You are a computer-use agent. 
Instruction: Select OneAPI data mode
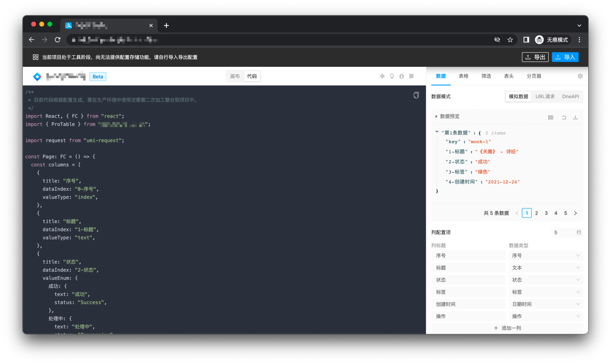click(570, 96)
